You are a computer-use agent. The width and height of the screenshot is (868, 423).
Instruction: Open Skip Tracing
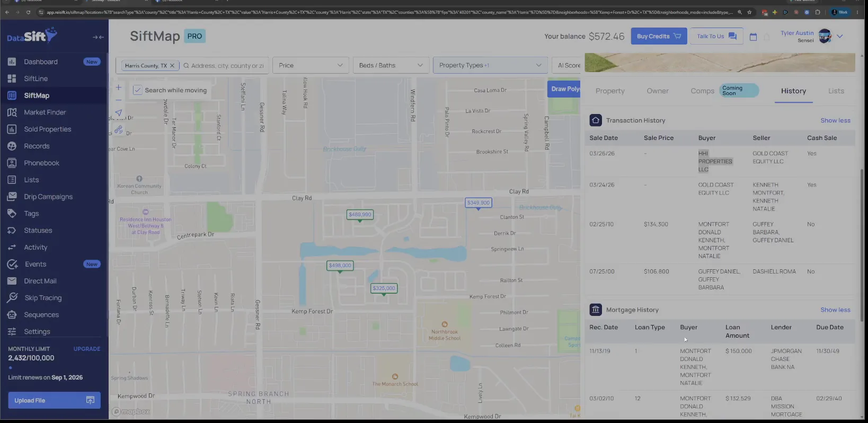point(43,298)
